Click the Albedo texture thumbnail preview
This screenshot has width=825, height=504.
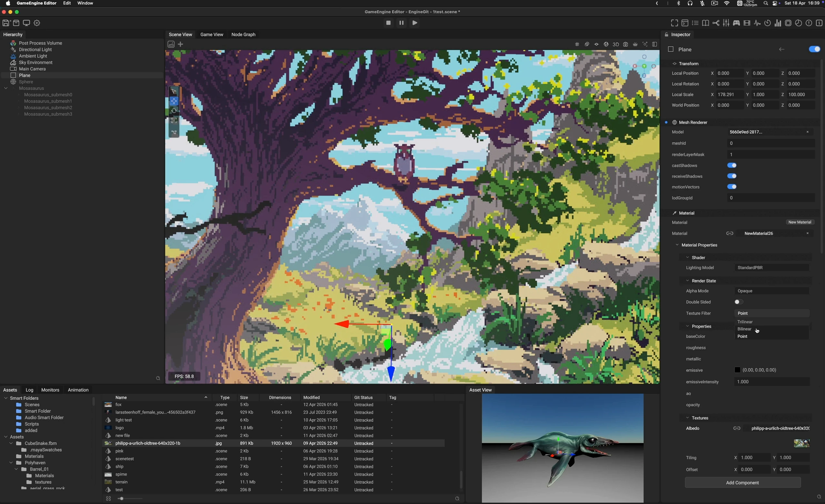801,443
